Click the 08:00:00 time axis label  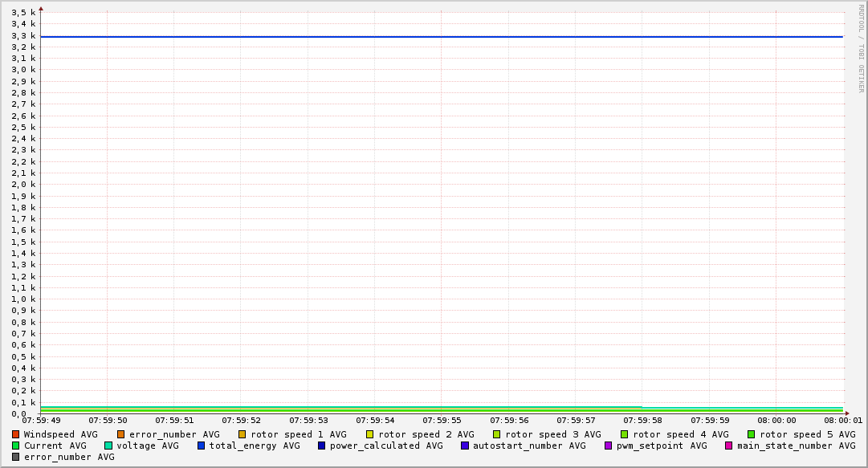click(776, 420)
